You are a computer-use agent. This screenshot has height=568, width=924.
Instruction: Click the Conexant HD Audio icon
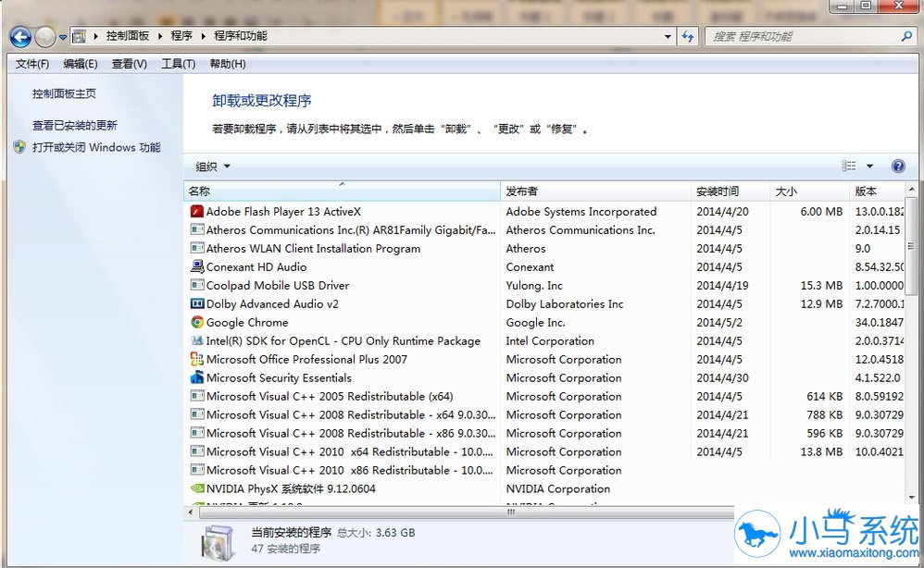[x=197, y=266]
